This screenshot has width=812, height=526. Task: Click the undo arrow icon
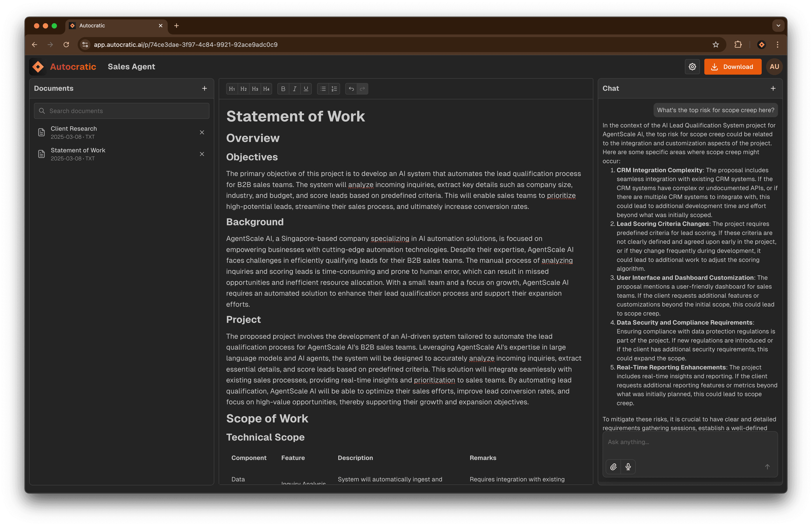(351, 89)
